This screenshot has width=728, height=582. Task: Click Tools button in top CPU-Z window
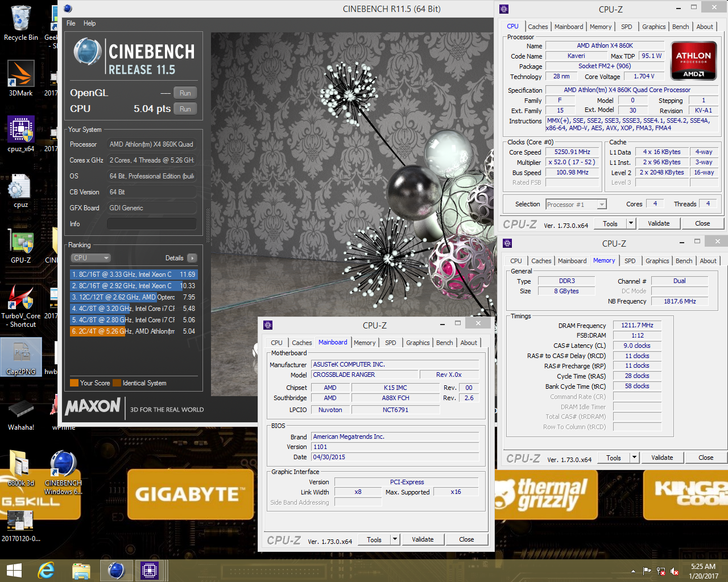point(610,224)
